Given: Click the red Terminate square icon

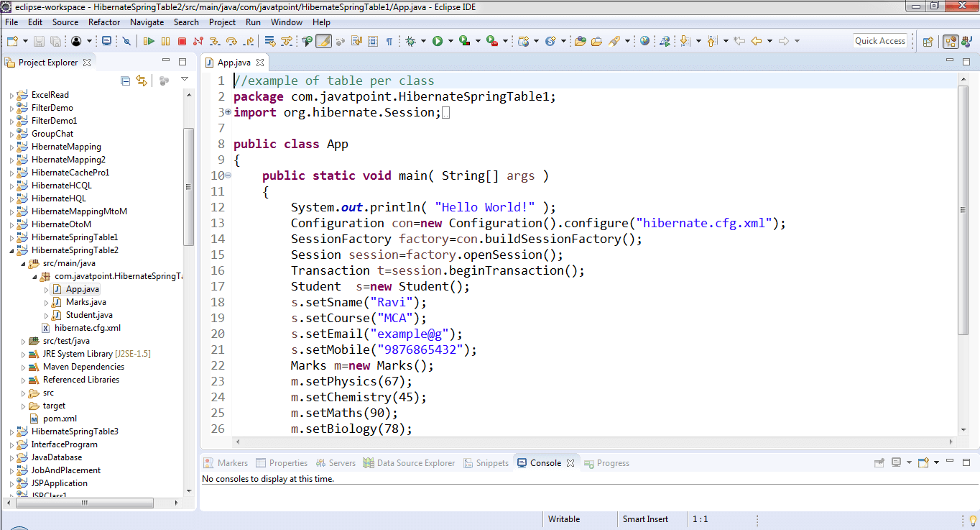Looking at the screenshot, I should (182, 41).
